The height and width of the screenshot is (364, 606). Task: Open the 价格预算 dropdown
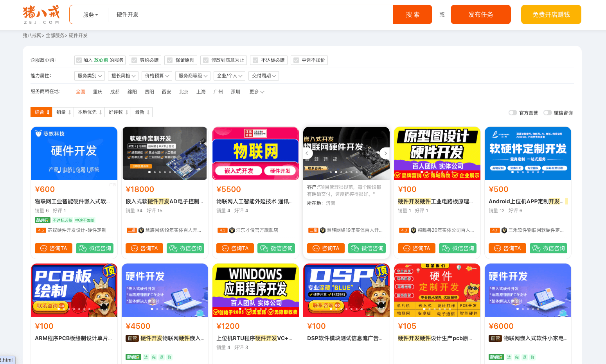coord(156,75)
